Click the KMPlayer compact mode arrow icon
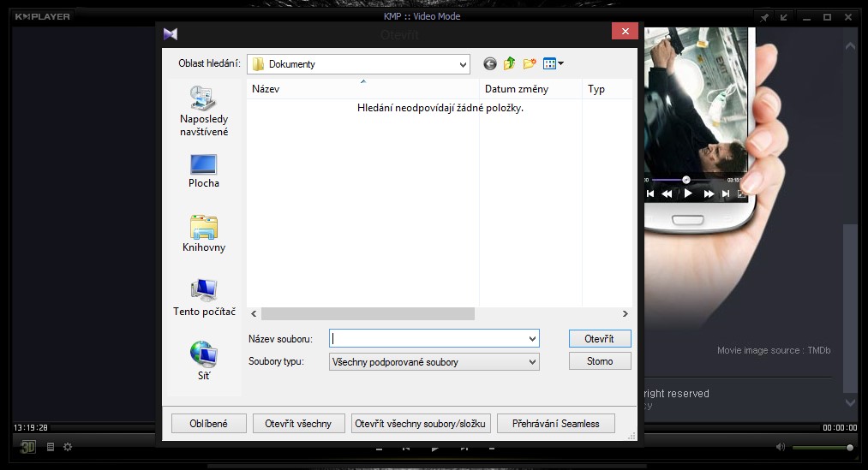Image resolution: width=868 pixels, height=470 pixels. [x=784, y=18]
